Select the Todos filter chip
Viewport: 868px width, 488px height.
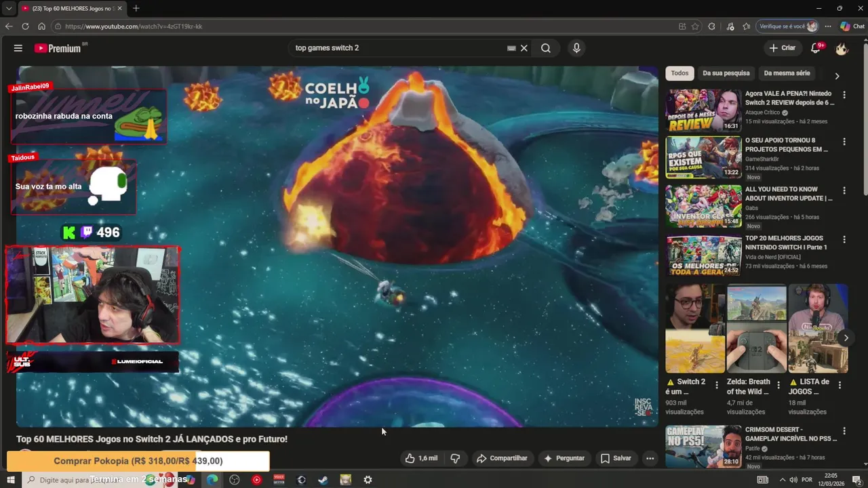[679, 73]
